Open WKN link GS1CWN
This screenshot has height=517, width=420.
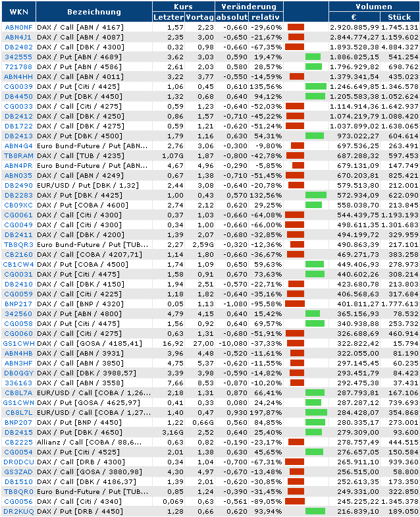point(18,403)
